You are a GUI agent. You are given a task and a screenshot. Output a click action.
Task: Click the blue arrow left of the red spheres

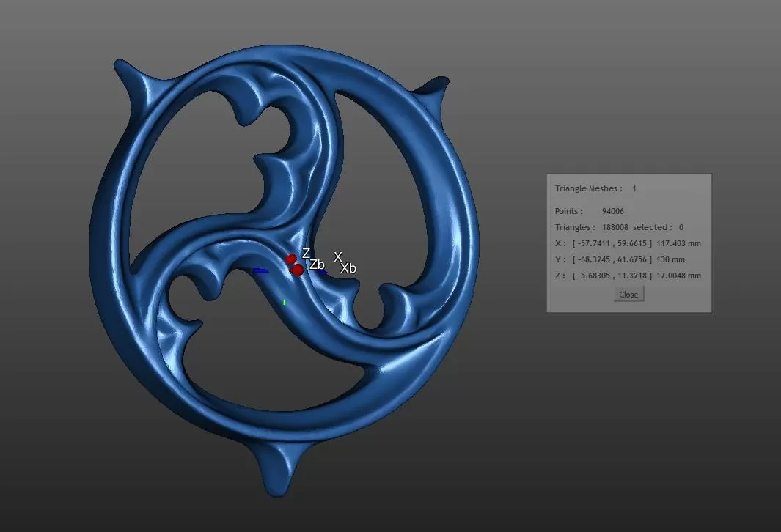261,270
